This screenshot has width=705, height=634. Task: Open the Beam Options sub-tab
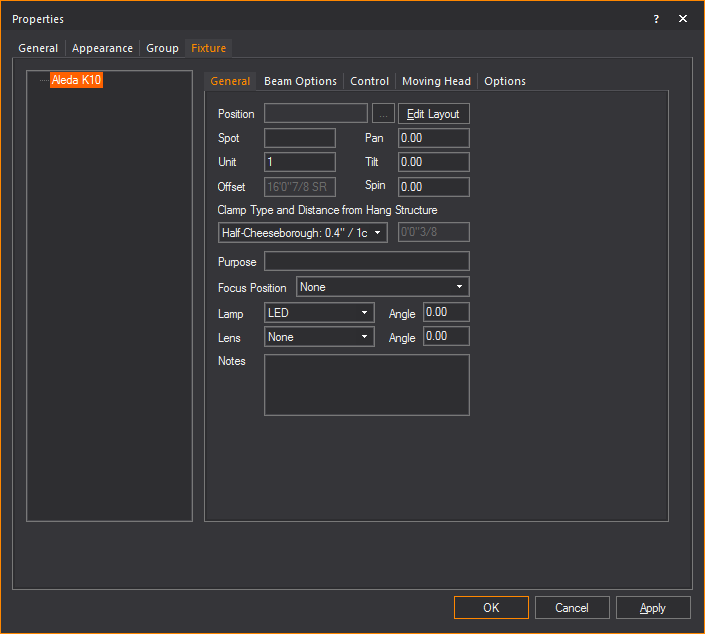[300, 81]
